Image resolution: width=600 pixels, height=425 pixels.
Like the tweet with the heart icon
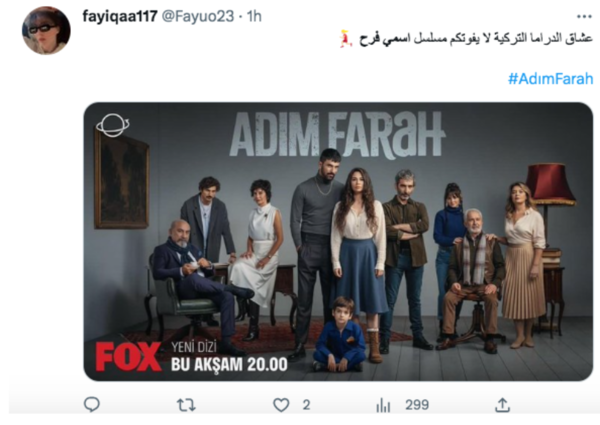point(281,405)
